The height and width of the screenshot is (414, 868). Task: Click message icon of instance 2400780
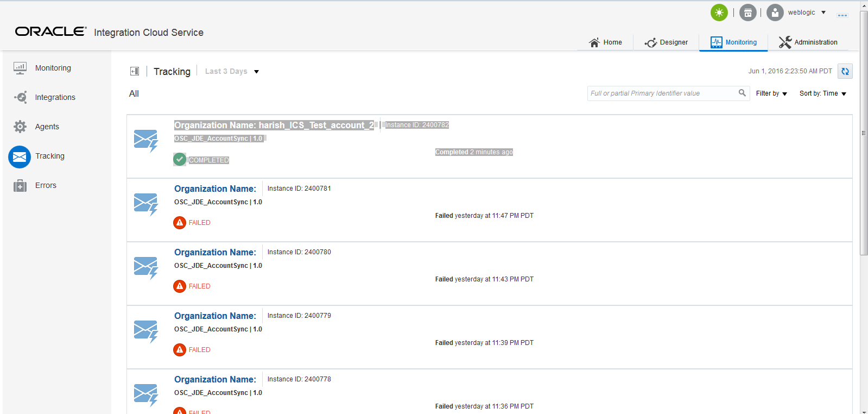145,268
